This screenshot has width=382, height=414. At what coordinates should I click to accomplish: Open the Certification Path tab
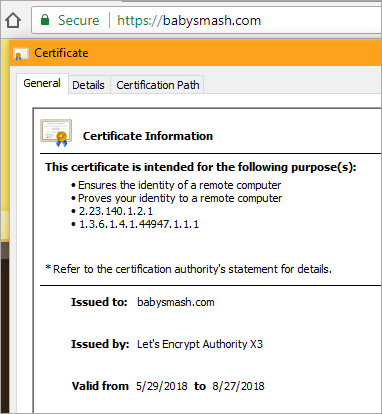(x=158, y=85)
